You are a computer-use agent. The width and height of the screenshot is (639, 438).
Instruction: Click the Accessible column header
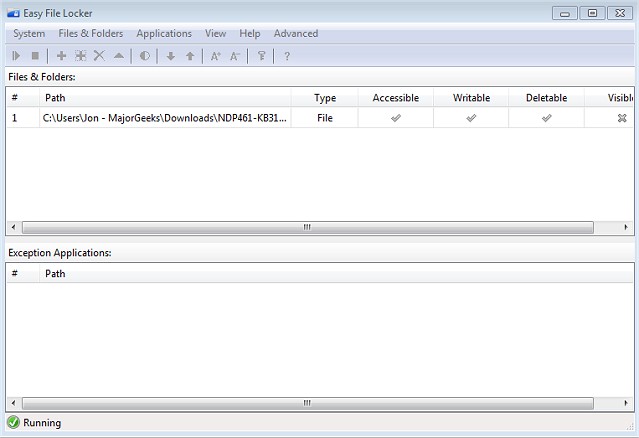tap(396, 98)
